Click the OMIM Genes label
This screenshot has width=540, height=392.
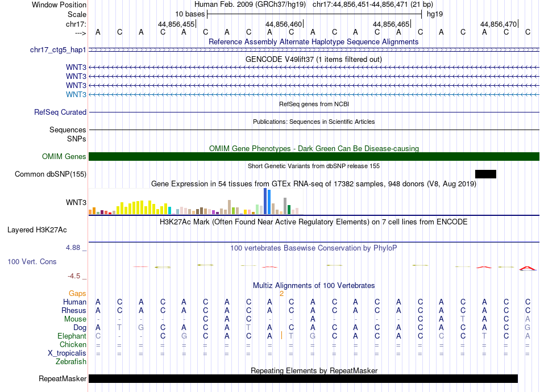click(x=64, y=157)
